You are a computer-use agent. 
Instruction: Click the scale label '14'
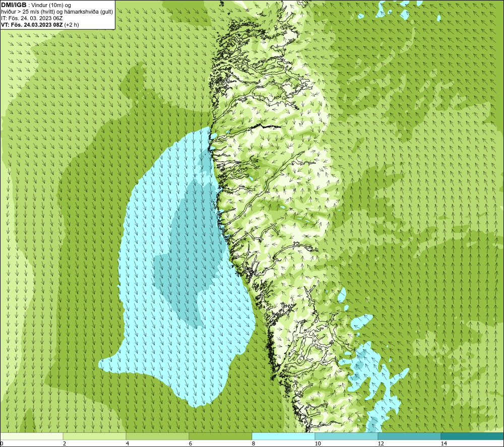click(444, 443)
